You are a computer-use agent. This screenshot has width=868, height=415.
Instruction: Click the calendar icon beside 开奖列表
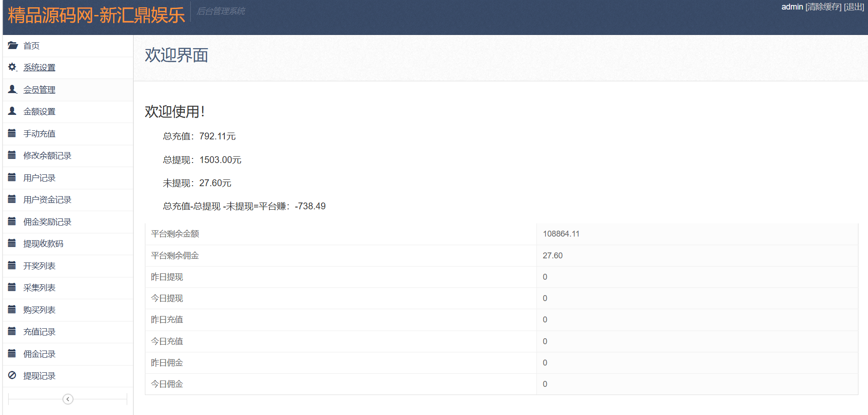[12, 266]
